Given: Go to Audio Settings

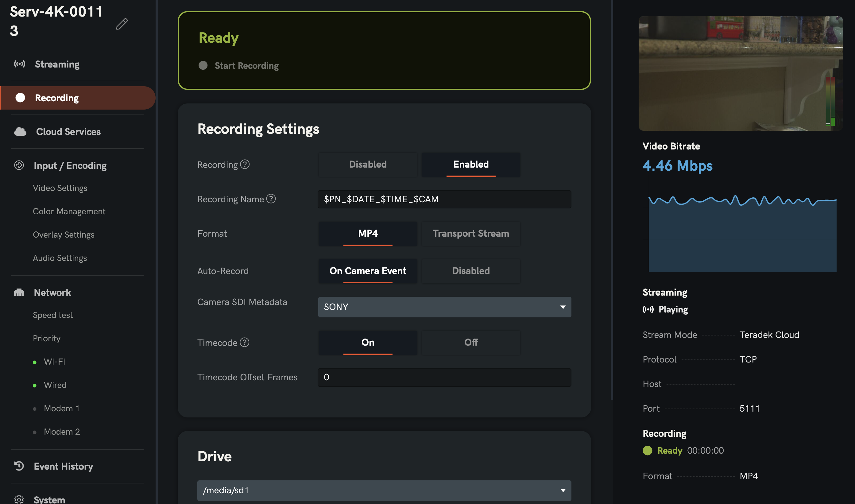Looking at the screenshot, I should 60,258.
